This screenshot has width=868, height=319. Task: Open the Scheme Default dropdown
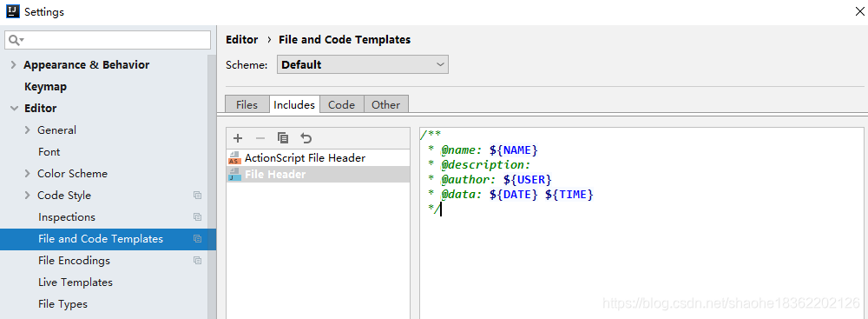pos(363,64)
